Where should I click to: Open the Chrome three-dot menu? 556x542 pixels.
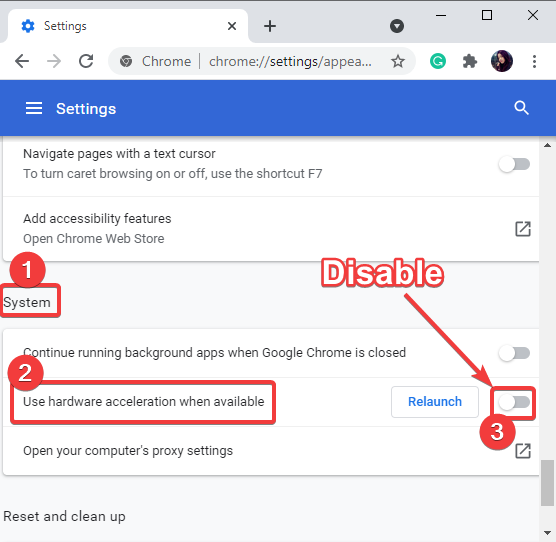click(534, 61)
